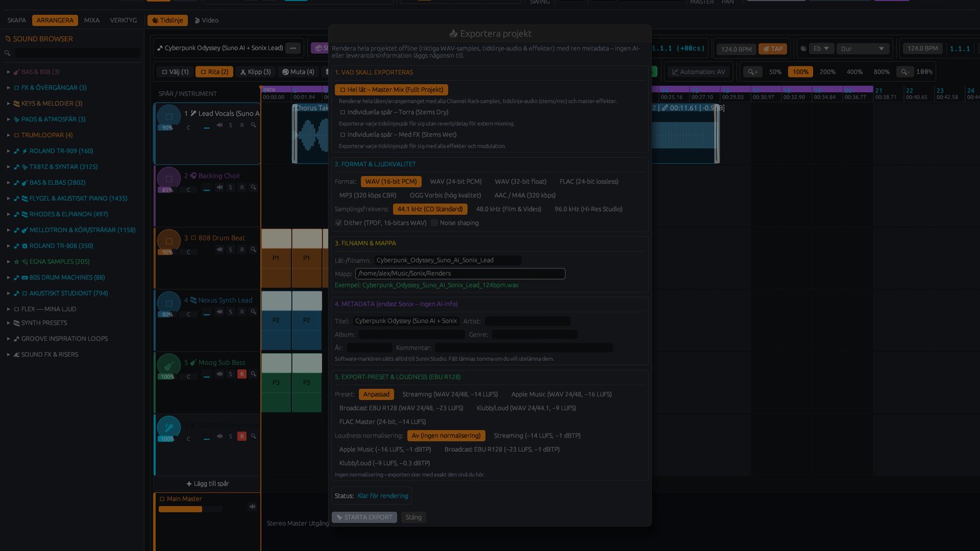Switch to the Video view tab

click(206, 20)
